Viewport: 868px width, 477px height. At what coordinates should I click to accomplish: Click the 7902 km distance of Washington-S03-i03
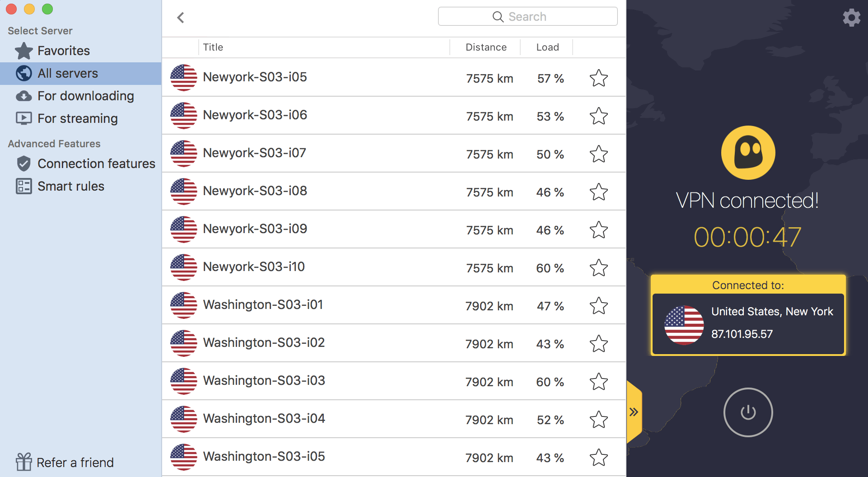point(489,382)
